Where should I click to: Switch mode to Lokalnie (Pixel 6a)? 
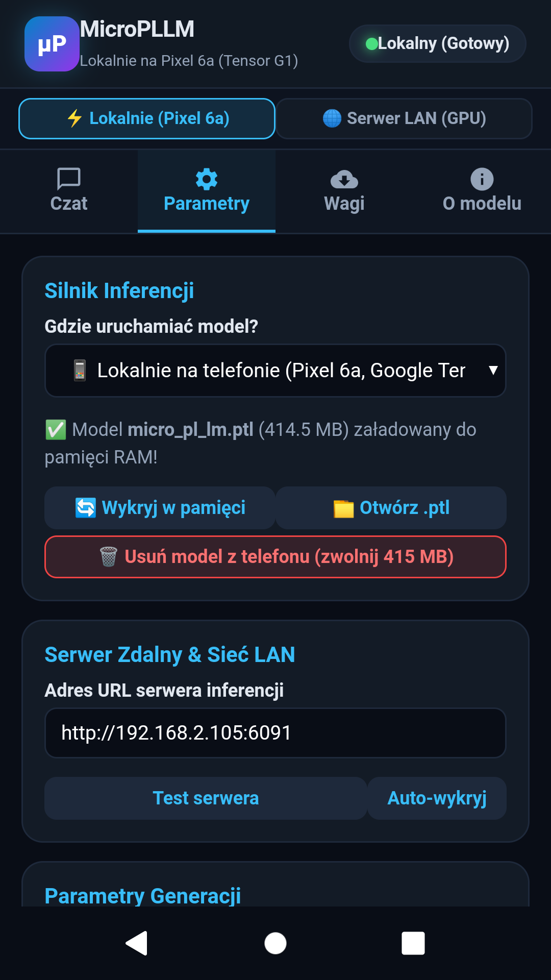(x=147, y=118)
